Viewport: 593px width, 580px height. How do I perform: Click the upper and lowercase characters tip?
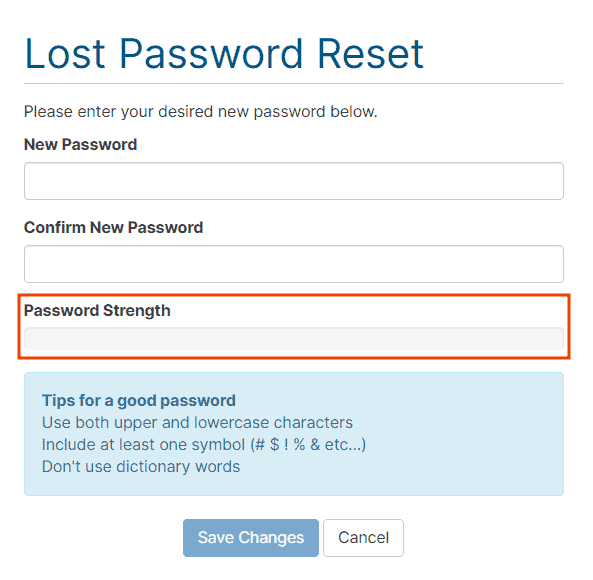[197, 423]
